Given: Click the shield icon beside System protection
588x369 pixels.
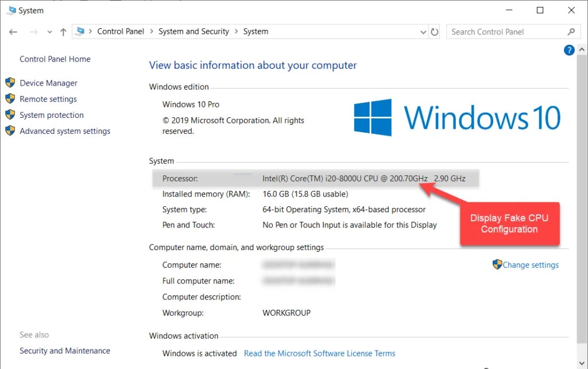Looking at the screenshot, I should pyautogui.click(x=10, y=115).
